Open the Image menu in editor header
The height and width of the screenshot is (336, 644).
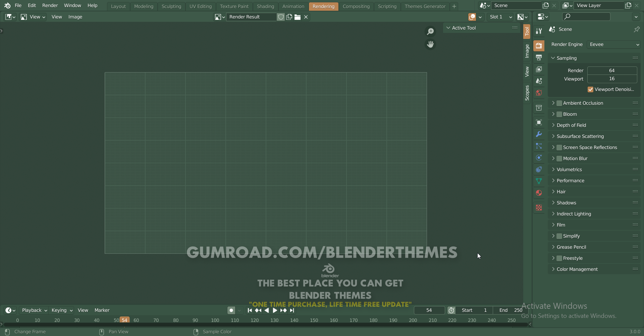[x=75, y=17]
